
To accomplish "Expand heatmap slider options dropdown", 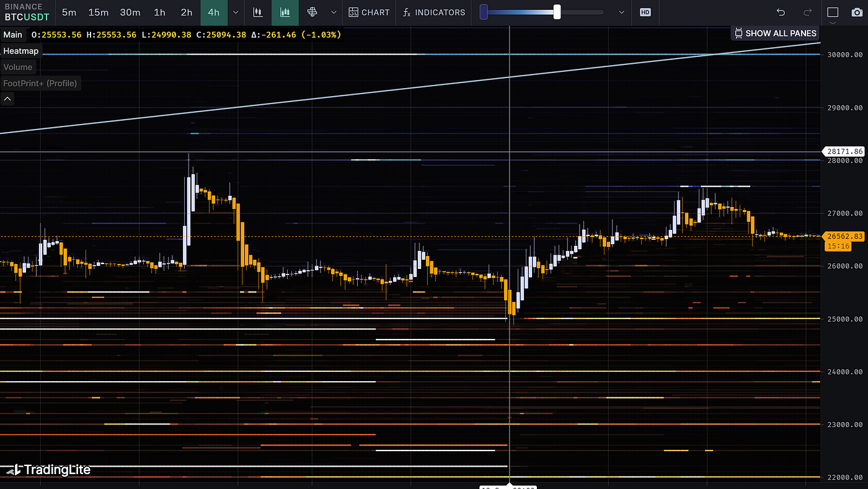I will [622, 12].
